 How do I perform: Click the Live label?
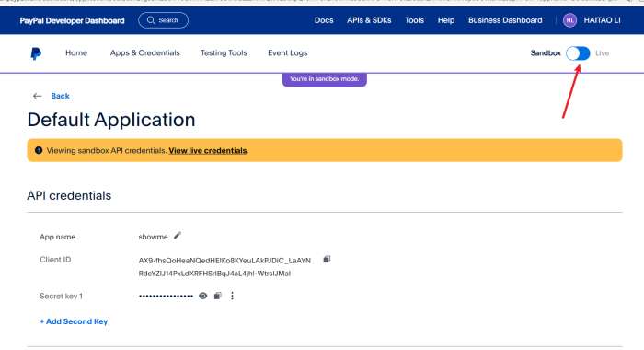pyautogui.click(x=602, y=53)
